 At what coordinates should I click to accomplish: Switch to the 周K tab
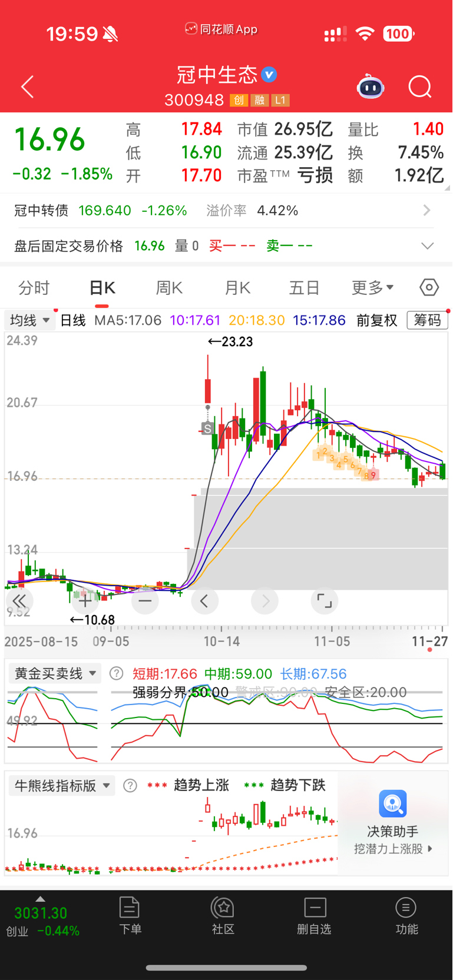tap(169, 287)
